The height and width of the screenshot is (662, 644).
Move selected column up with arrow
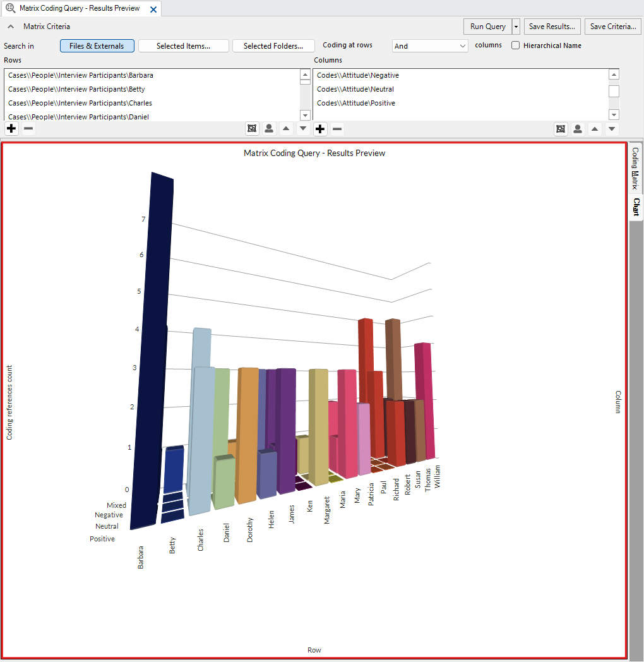(595, 129)
